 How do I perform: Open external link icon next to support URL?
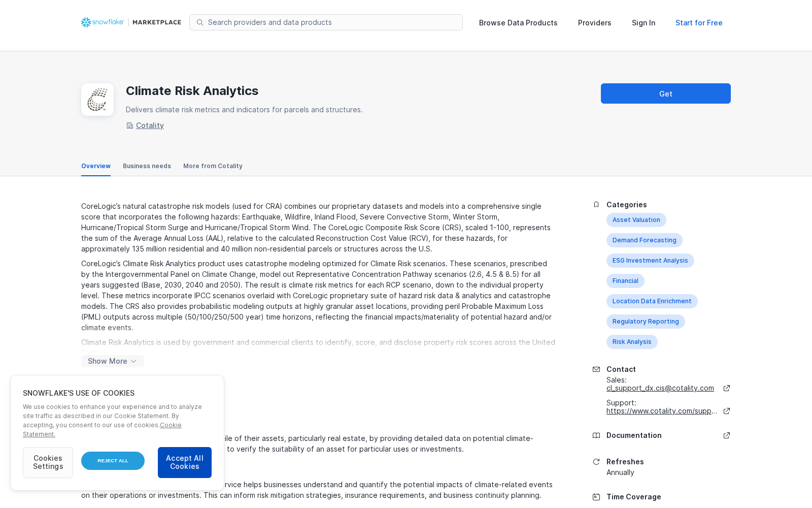pyautogui.click(x=727, y=411)
